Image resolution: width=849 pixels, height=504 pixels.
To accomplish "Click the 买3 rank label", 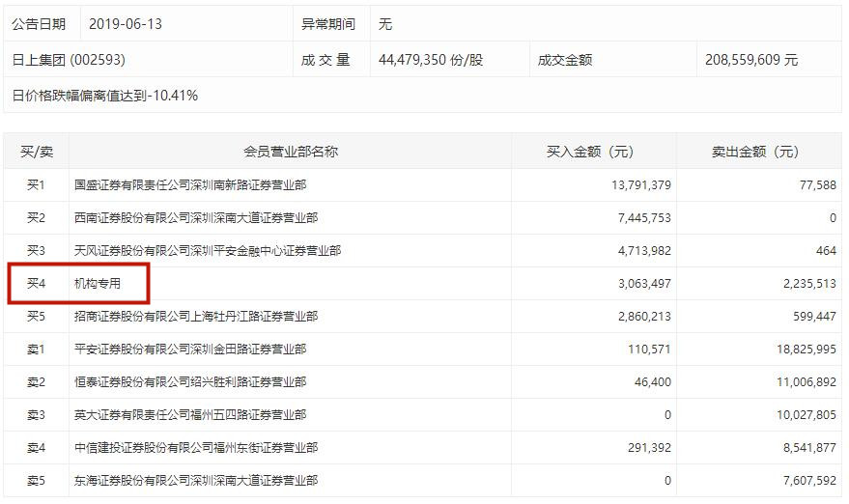I will 37,251.
